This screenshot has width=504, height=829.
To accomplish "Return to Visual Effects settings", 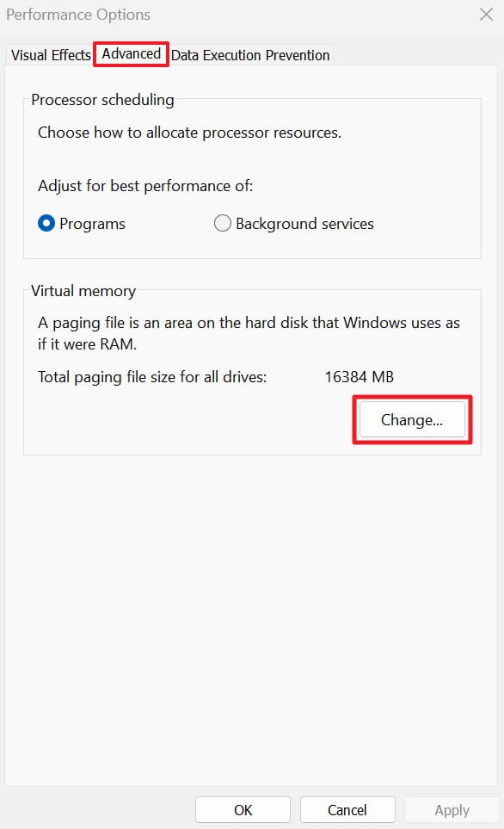I will (x=49, y=55).
